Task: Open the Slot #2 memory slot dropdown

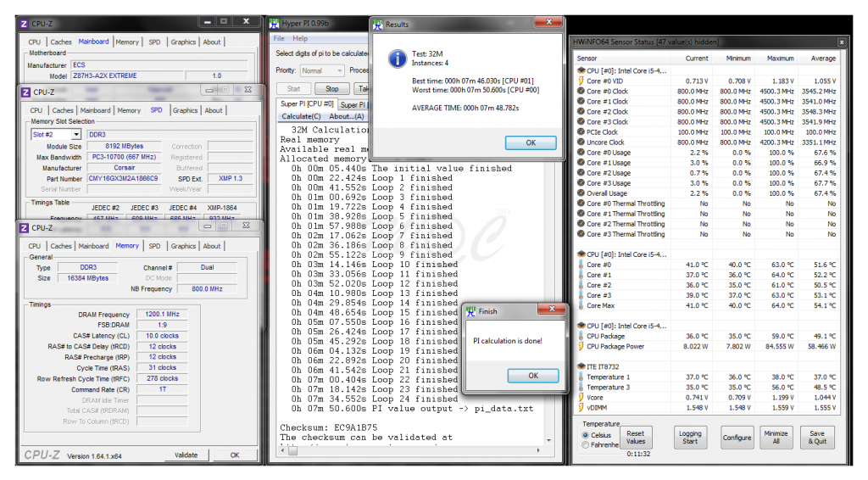Action: 75,135
